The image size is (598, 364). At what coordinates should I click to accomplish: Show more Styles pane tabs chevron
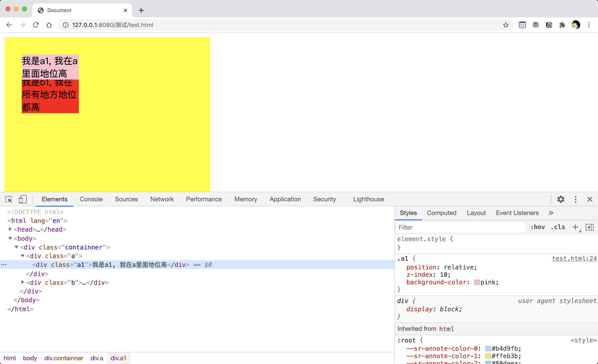point(551,213)
